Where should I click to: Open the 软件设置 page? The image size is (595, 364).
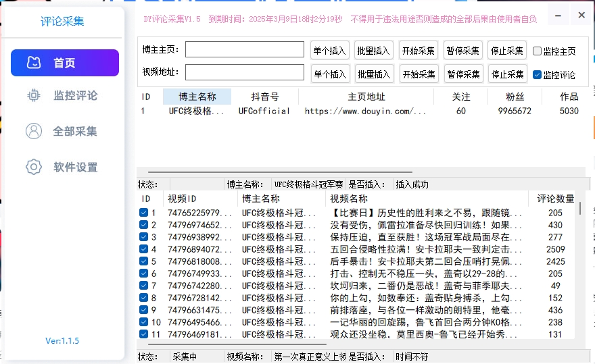[x=75, y=167]
